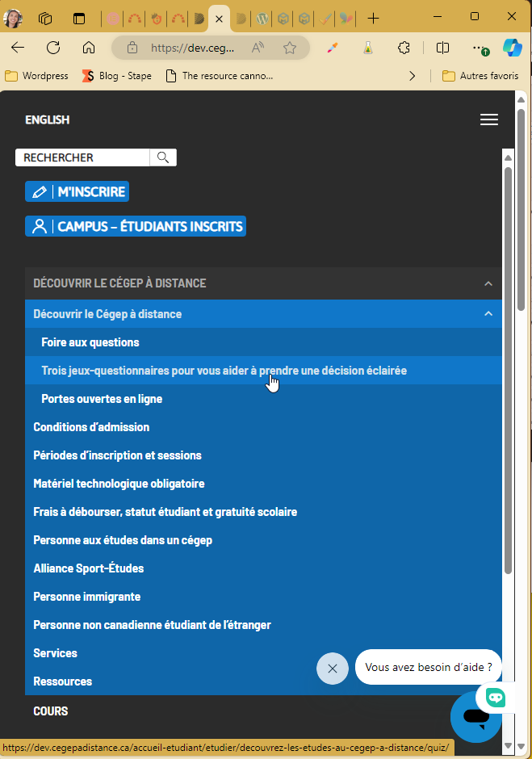Click the search magnifier icon
Viewport: 532px width, 759px height.
(163, 157)
